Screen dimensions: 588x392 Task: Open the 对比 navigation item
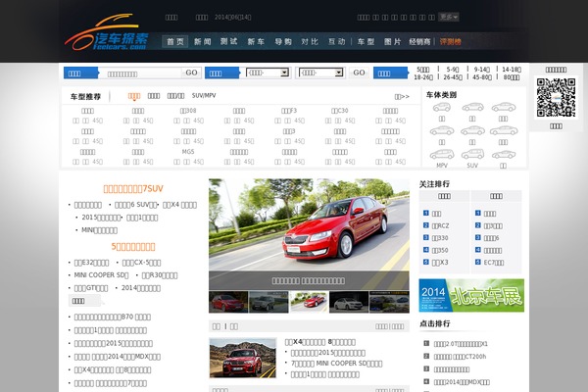coord(310,41)
